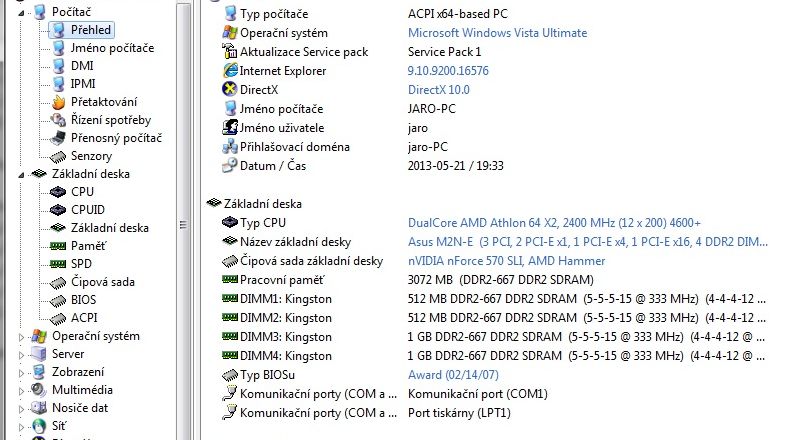
Task: Click the Datum / Čas clock icon
Action: (x=230, y=165)
